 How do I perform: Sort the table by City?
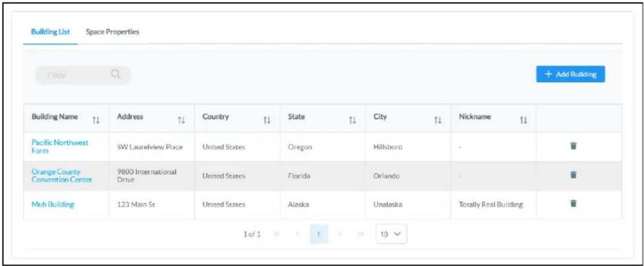(438, 119)
